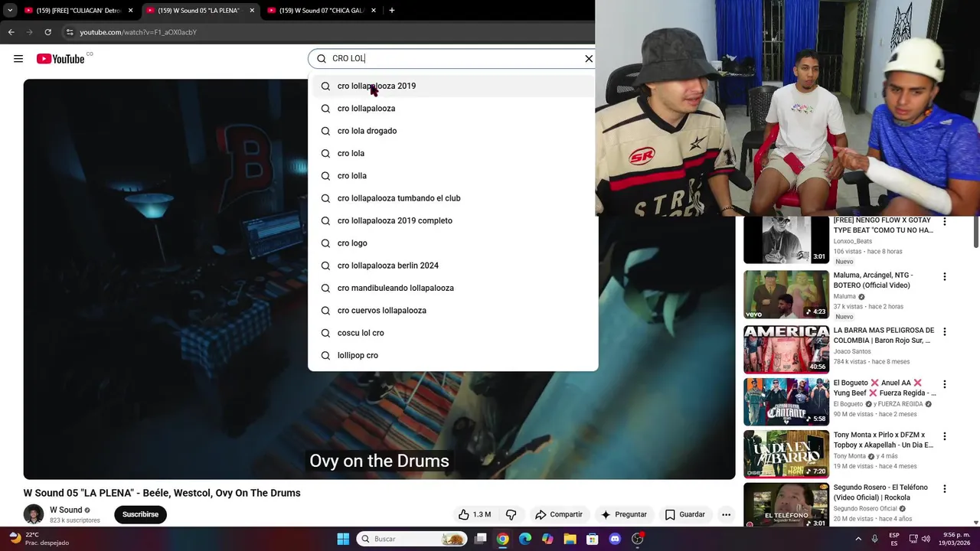Open Google Chrome on the taskbar
The image size is (980, 551).
pyautogui.click(x=502, y=539)
